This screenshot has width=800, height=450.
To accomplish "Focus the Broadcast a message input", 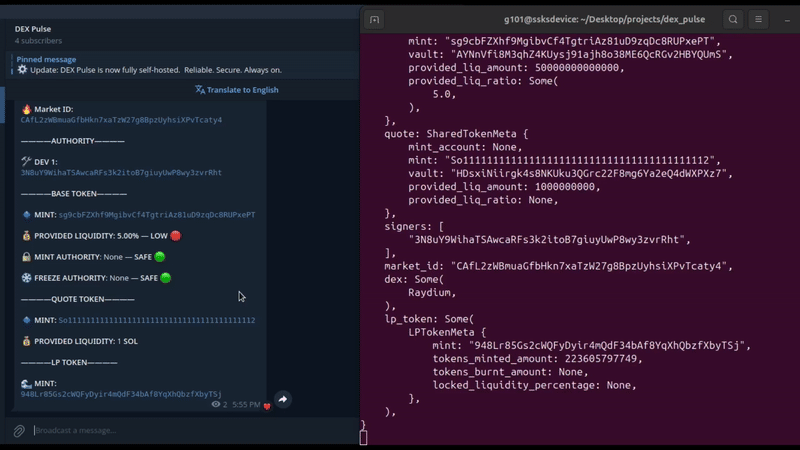I will coord(194,431).
